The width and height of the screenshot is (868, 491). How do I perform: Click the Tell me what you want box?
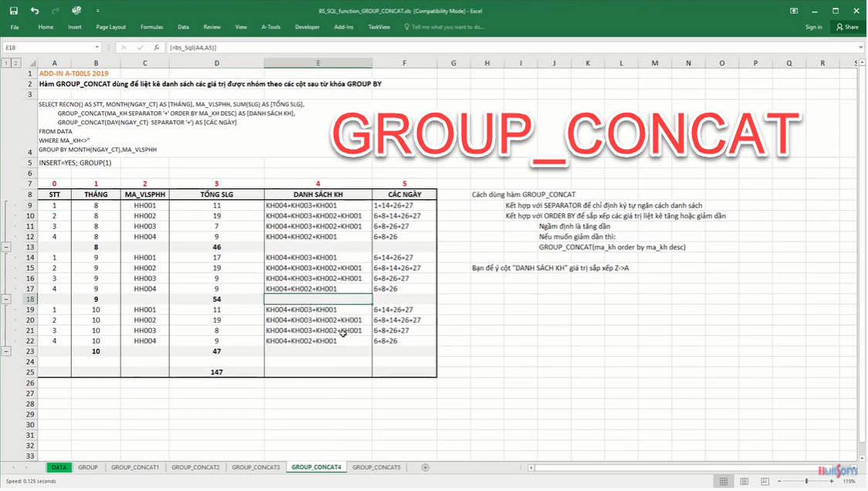click(448, 27)
